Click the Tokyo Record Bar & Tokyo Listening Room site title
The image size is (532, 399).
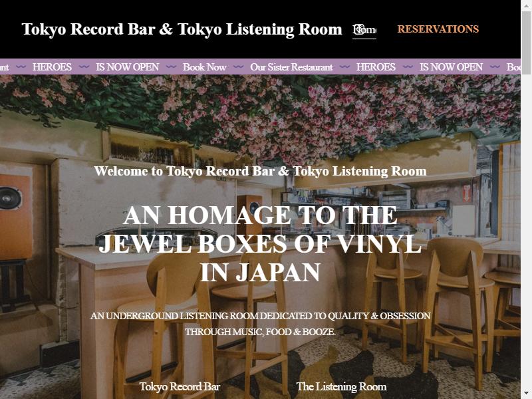pyautogui.click(x=182, y=29)
